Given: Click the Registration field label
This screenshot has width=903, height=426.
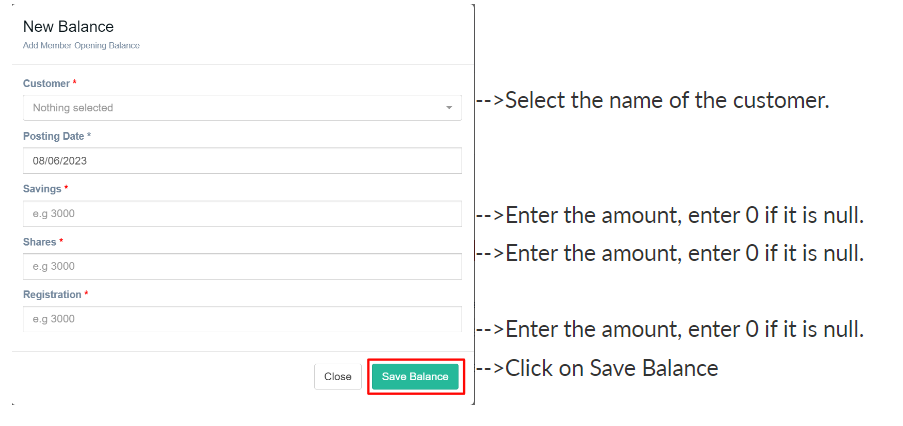Looking at the screenshot, I should pyautogui.click(x=52, y=294).
